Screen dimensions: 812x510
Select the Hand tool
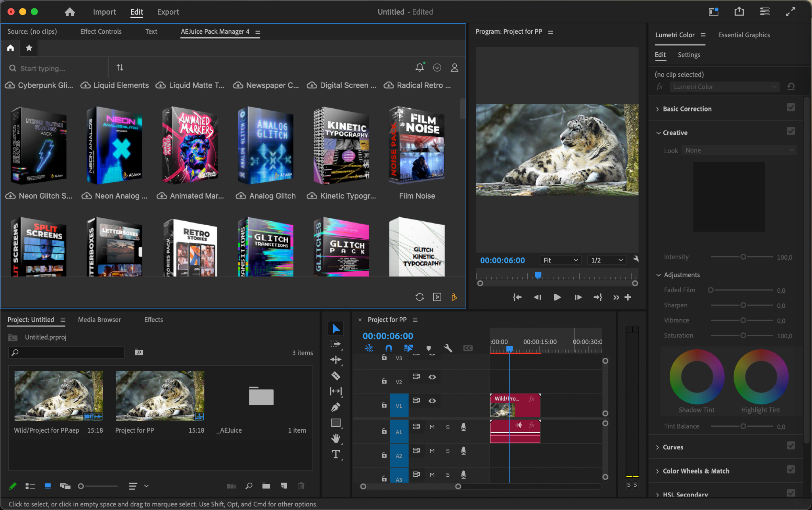pos(335,439)
